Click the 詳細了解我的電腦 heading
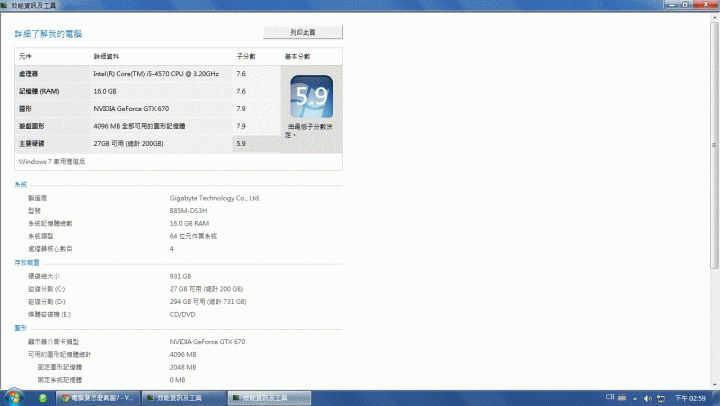720x406 pixels. pos(48,34)
